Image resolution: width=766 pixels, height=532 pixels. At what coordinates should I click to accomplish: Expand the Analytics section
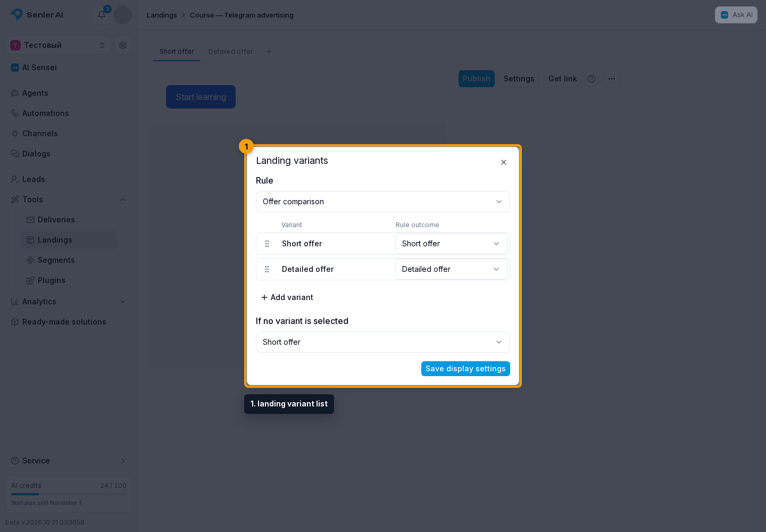(123, 302)
